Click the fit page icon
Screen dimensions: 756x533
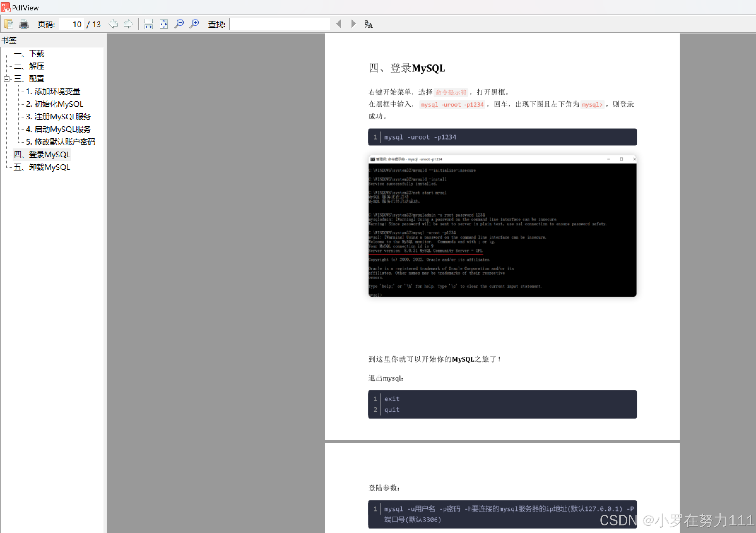(164, 24)
